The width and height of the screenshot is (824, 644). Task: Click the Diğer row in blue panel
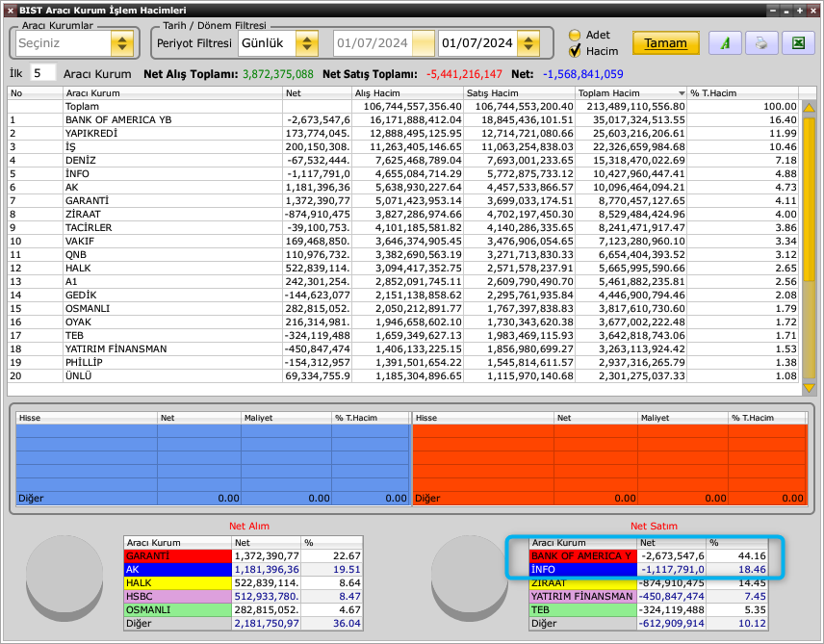[x=213, y=498]
